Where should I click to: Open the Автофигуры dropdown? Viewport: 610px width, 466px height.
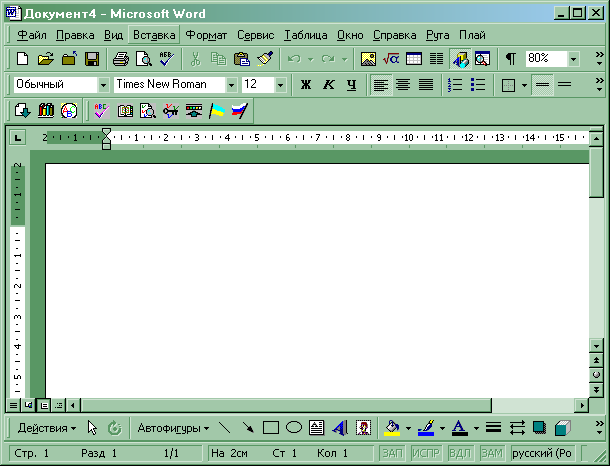click(173, 428)
